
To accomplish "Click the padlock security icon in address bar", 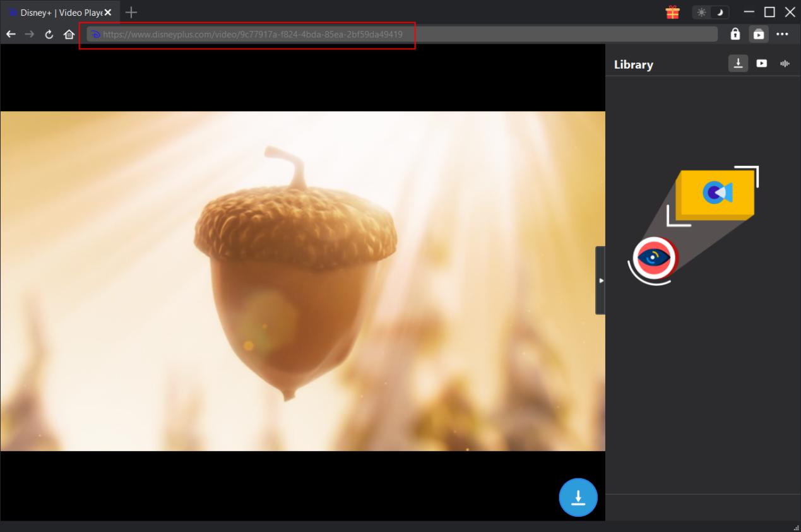I will click(735, 34).
